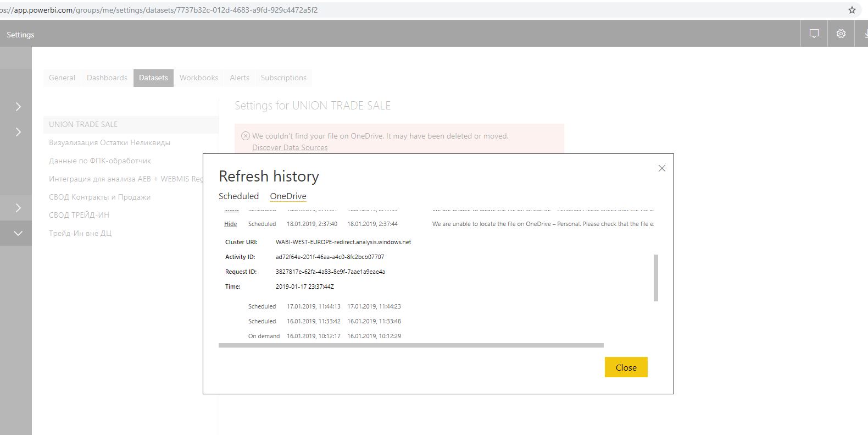Close the Refresh history dialog with X

coord(662,168)
